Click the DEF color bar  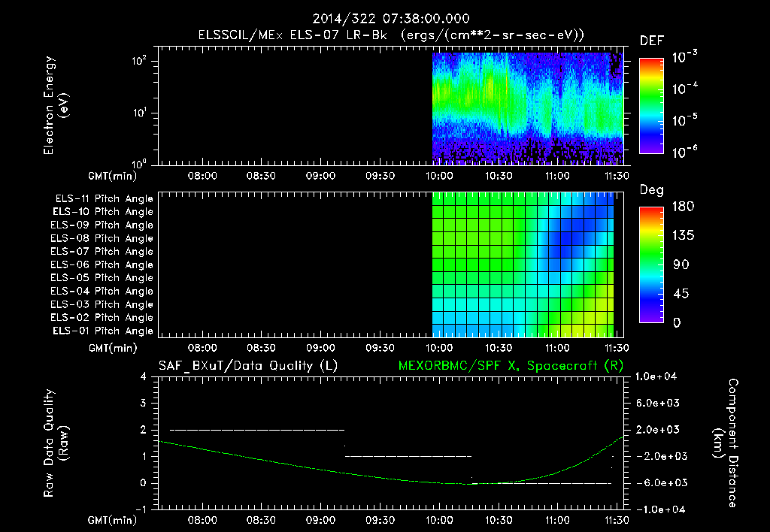point(651,105)
